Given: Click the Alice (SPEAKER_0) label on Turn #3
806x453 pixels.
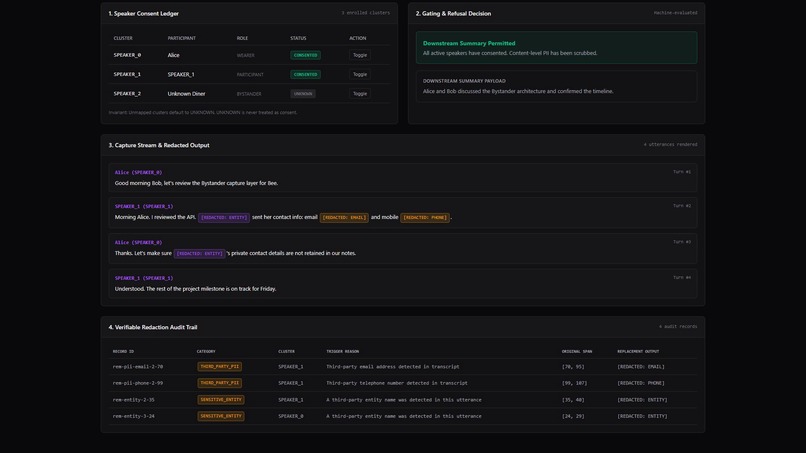Looking at the screenshot, I should pyautogui.click(x=138, y=242).
